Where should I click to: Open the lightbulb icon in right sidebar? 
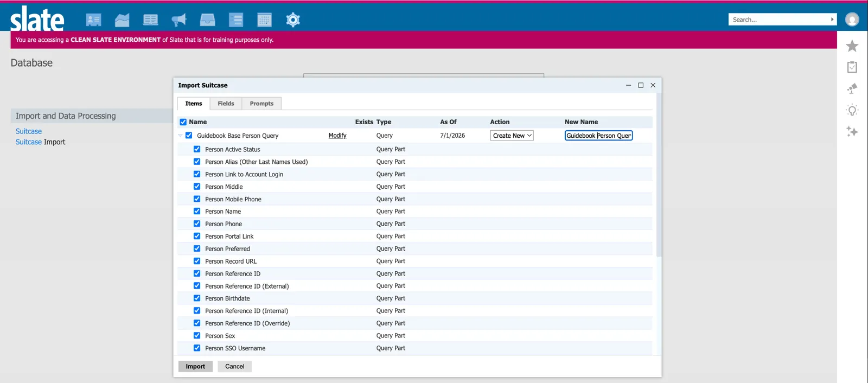point(852,110)
